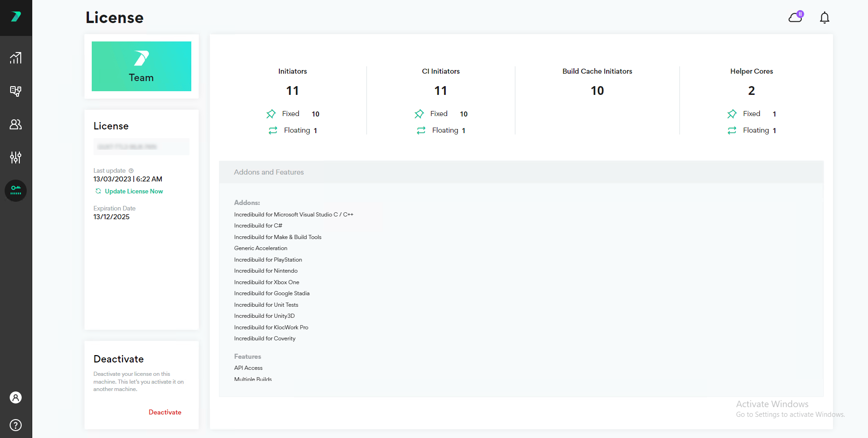Click the cloud status icon

pos(796,17)
